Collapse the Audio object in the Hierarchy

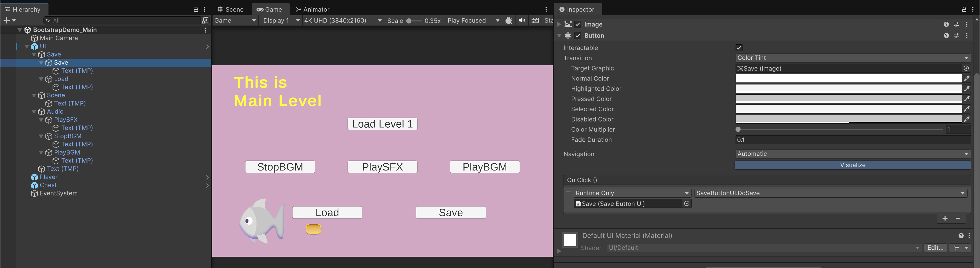(34, 112)
